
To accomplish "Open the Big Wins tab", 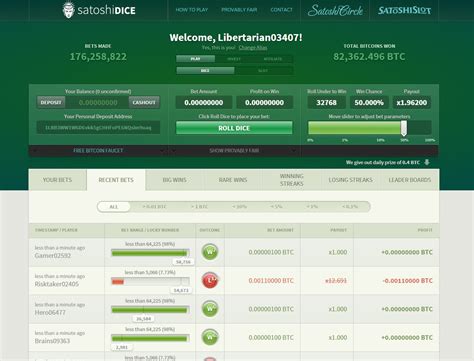I will (x=174, y=180).
